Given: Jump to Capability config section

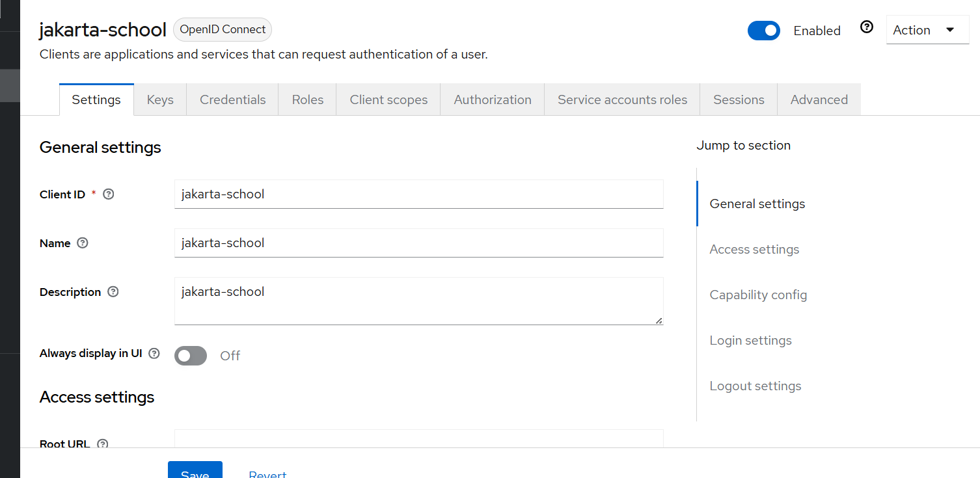Looking at the screenshot, I should 758,295.
